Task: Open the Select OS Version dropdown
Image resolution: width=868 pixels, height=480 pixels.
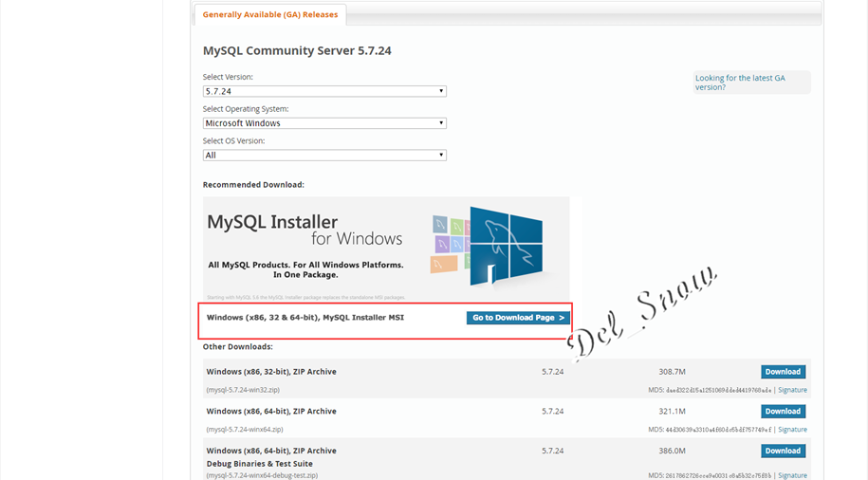Action: (324, 155)
